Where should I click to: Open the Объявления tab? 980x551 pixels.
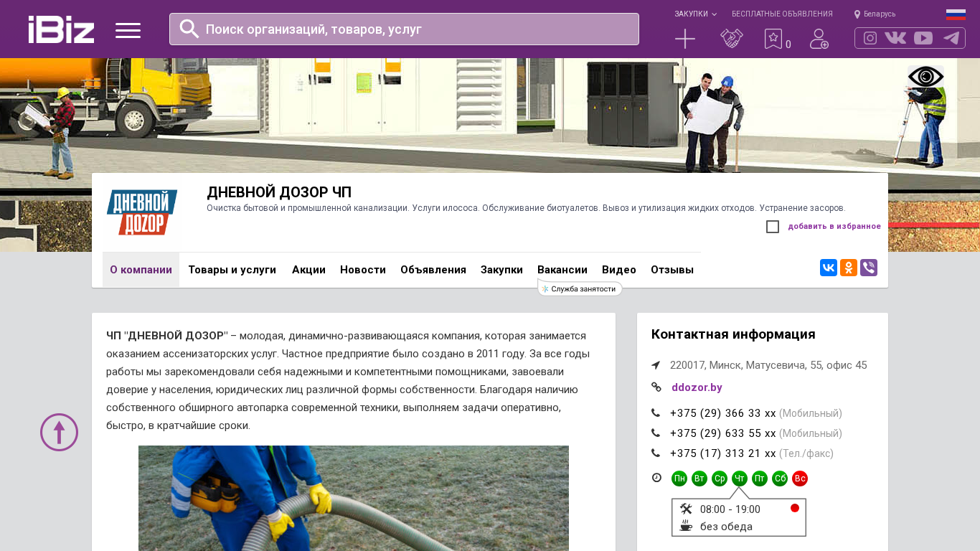point(433,270)
